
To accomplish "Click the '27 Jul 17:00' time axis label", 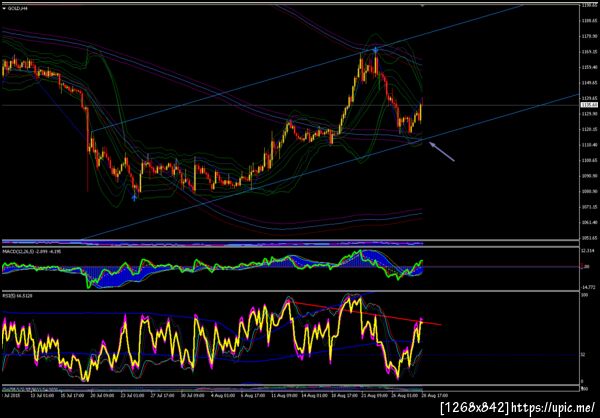I will click(x=165, y=395).
